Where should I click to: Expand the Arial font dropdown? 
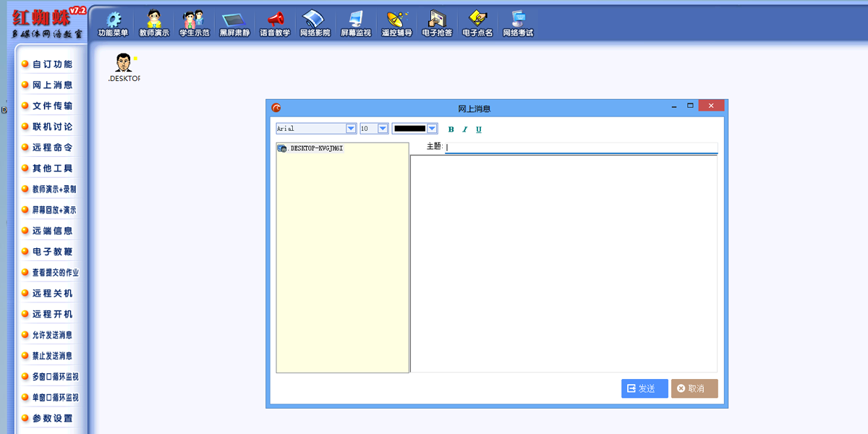point(351,129)
